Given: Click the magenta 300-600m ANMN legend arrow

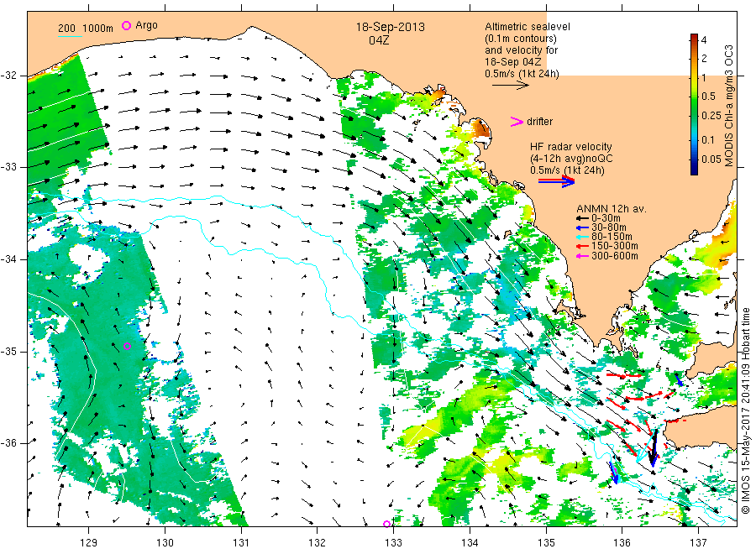Looking at the screenshot, I should (583, 256).
